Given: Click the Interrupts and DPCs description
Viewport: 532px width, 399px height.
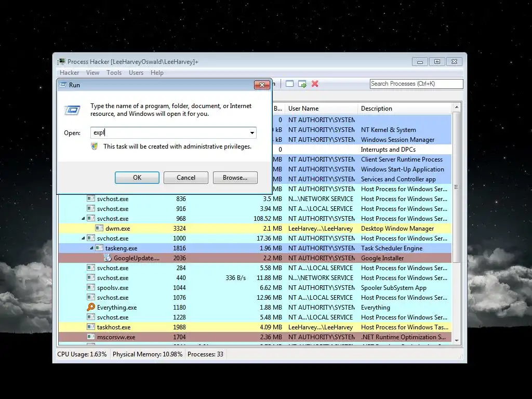Looking at the screenshot, I should click(x=388, y=150).
